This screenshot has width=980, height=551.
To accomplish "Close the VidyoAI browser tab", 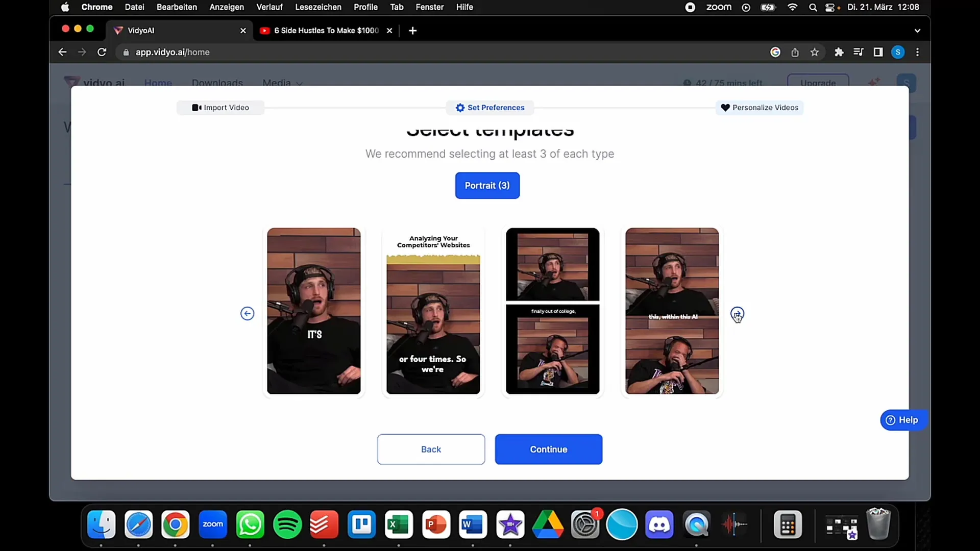I will (243, 31).
